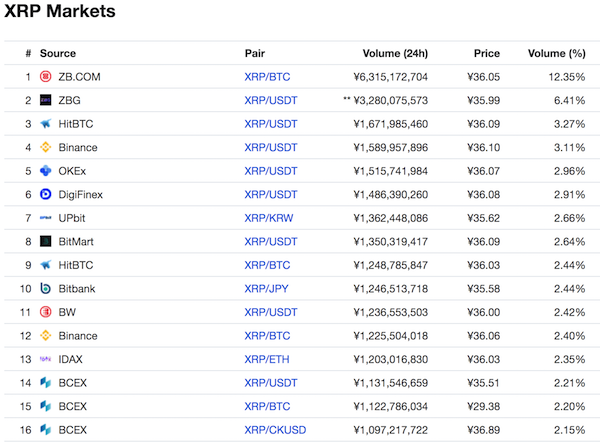The width and height of the screenshot is (600, 443).
Task: Click the BW exchange logo icon
Action: click(x=46, y=312)
